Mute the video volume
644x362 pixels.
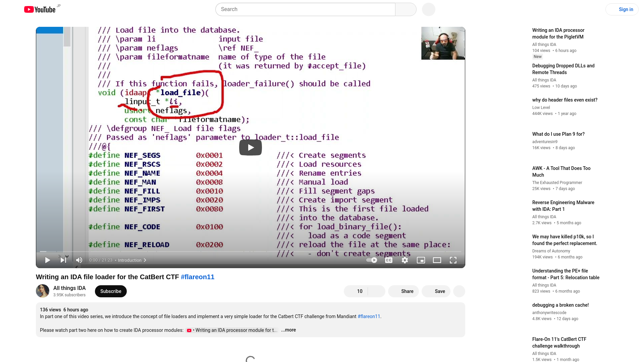79,260
